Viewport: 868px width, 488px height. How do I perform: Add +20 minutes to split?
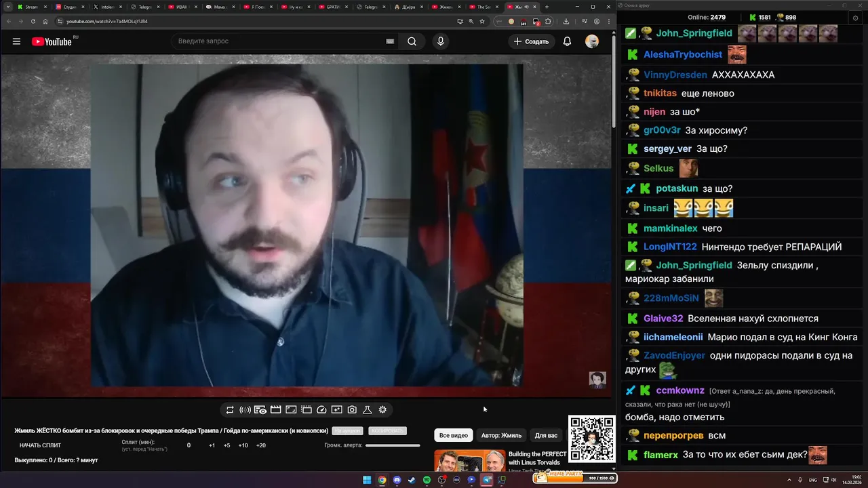[x=261, y=445]
